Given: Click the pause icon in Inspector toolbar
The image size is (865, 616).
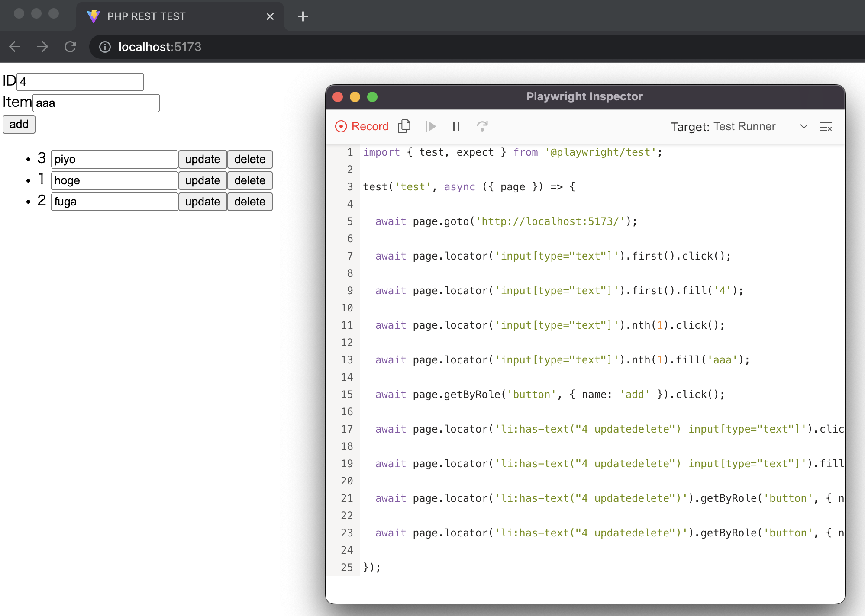Looking at the screenshot, I should [x=456, y=126].
